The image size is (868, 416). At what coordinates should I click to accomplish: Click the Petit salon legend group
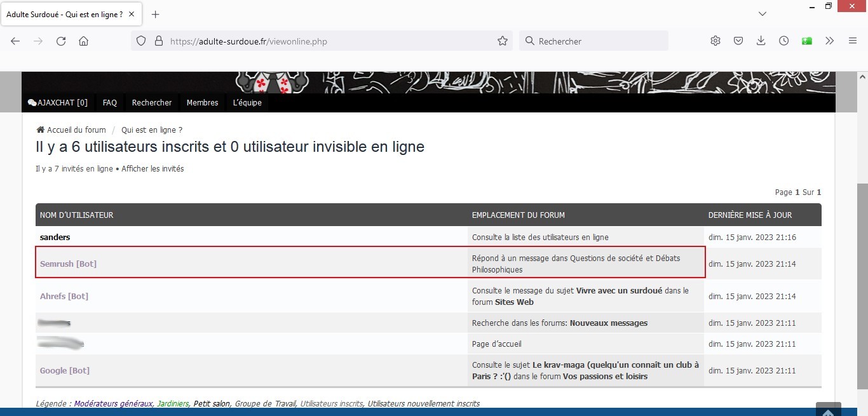pyautogui.click(x=212, y=403)
